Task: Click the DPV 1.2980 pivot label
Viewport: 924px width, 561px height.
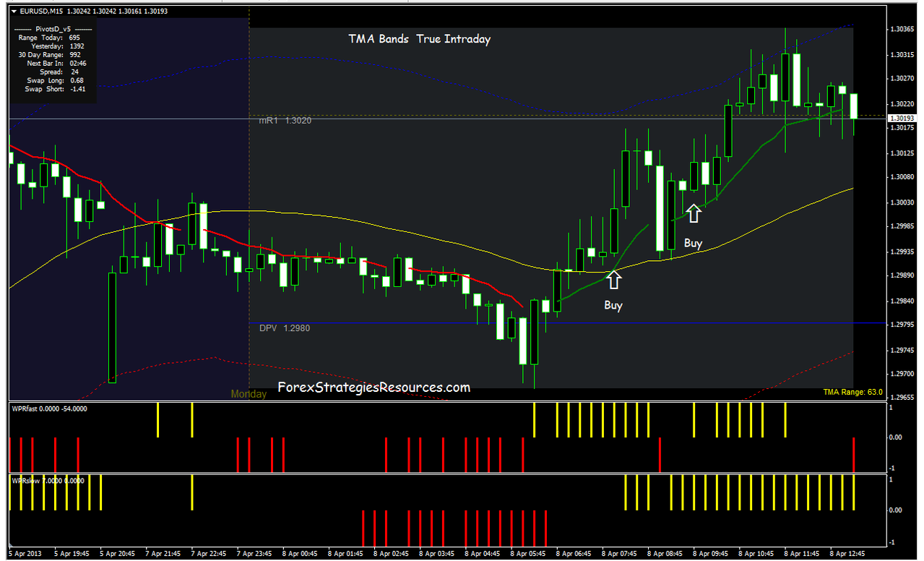Action: [284, 327]
